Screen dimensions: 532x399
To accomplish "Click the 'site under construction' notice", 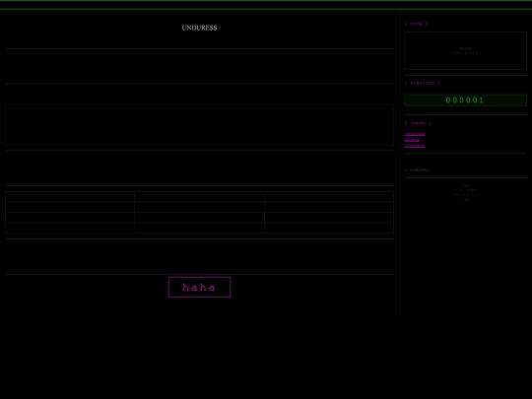I will [x=465, y=192].
